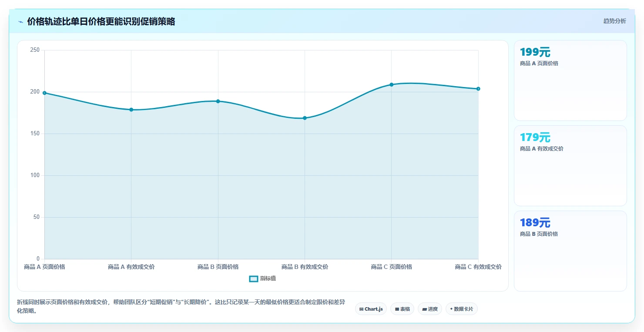Click the 商品 A 页面价格 card caption

pos(539,64)
